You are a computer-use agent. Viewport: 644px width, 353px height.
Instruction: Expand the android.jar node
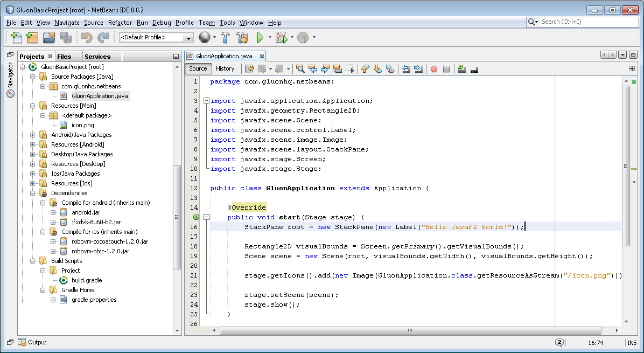coord(53,212)
